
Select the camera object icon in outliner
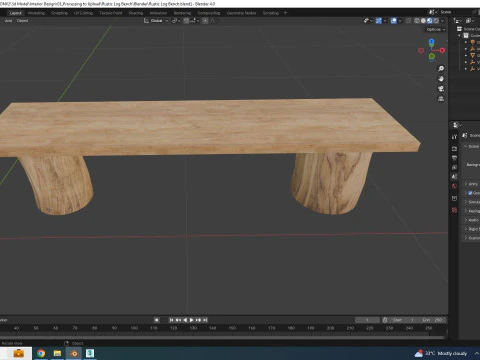click(x=472, y=42)
